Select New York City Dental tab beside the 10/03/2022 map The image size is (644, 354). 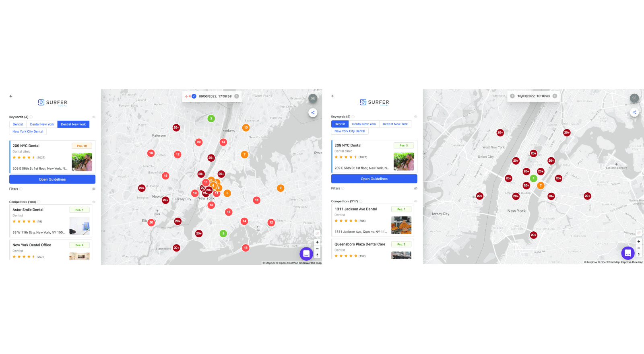[350, 131]
